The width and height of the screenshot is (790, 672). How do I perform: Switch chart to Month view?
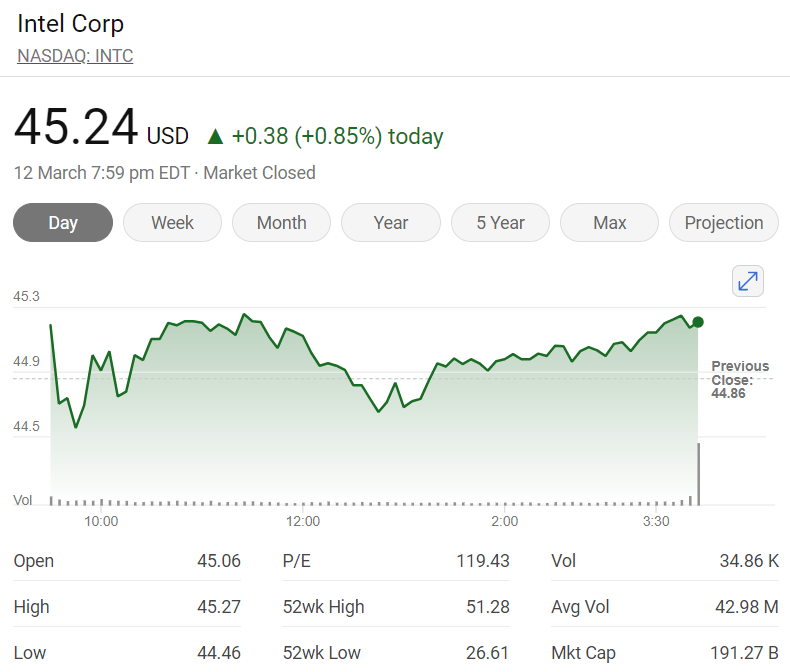[282, 223]
